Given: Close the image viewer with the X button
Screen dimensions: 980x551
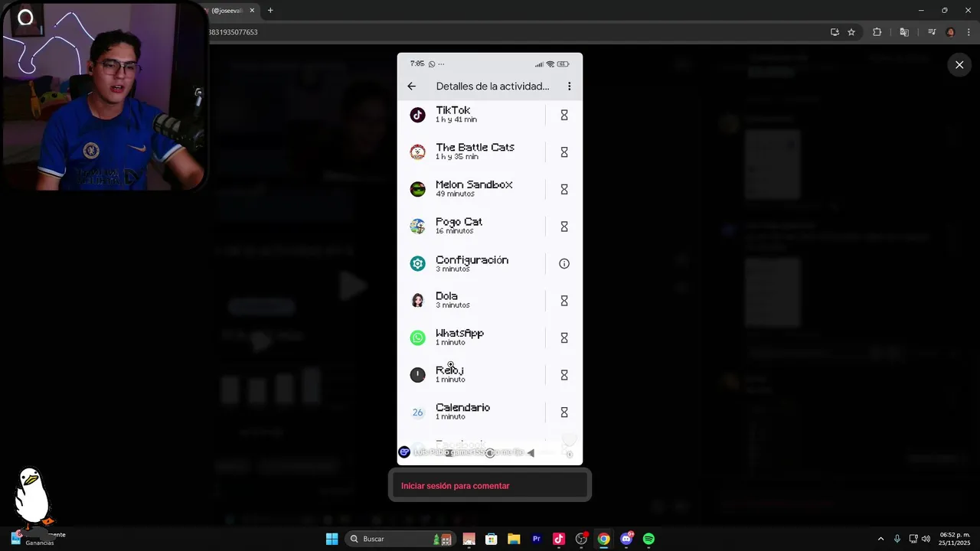Looking at the screenshot, I should tap(959, 65).
